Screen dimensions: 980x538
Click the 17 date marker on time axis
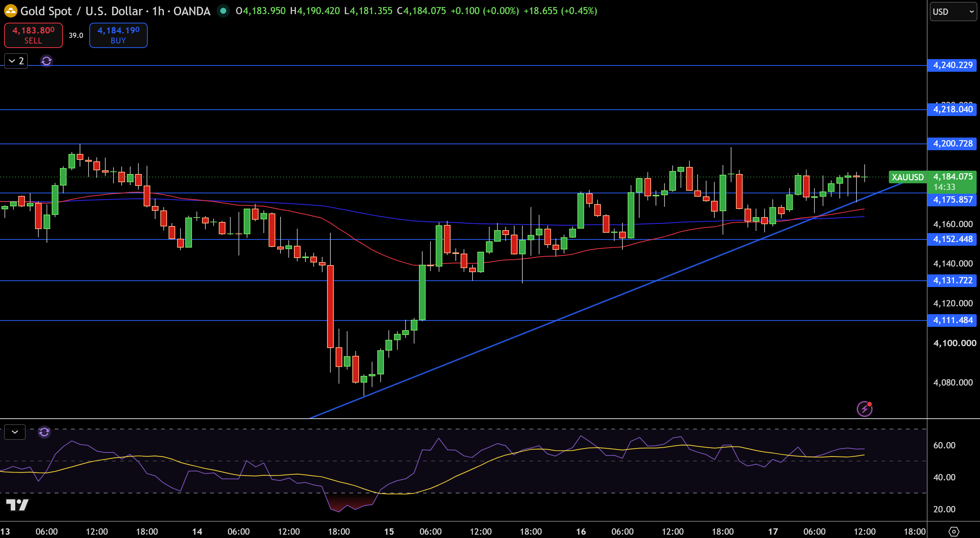(x=773, y=531)
